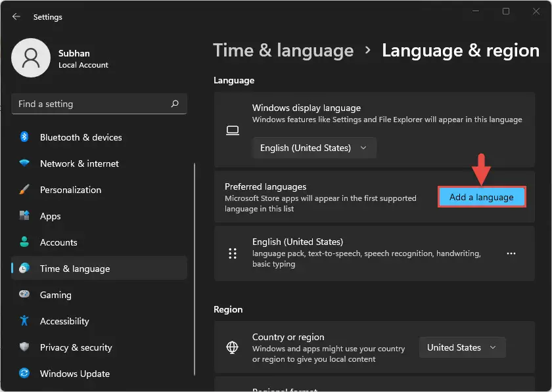552x392 pixels.
Task: Click the Bluetooth icon in sidebar
Action: [x=24, y=137]
